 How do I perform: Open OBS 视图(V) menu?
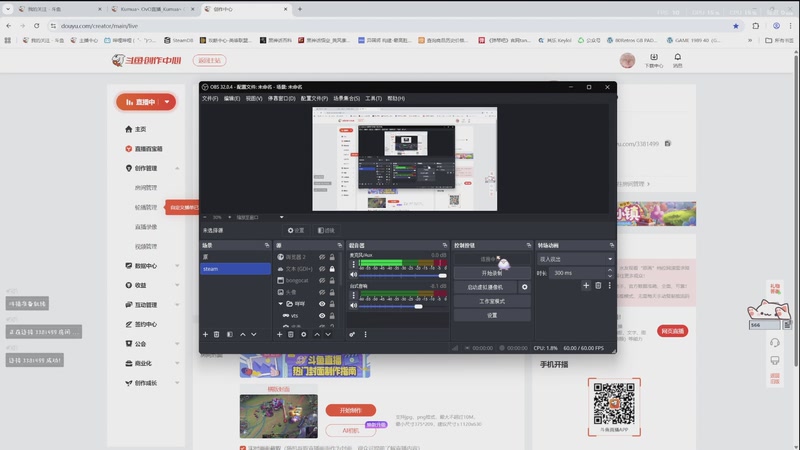point(254,98)
